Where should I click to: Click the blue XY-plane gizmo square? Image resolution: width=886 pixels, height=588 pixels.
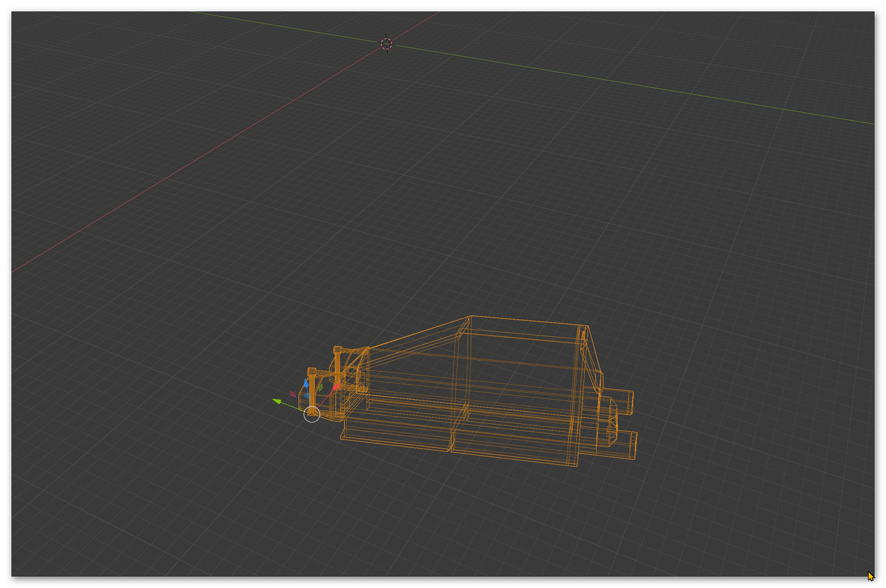tap(307, 396)
